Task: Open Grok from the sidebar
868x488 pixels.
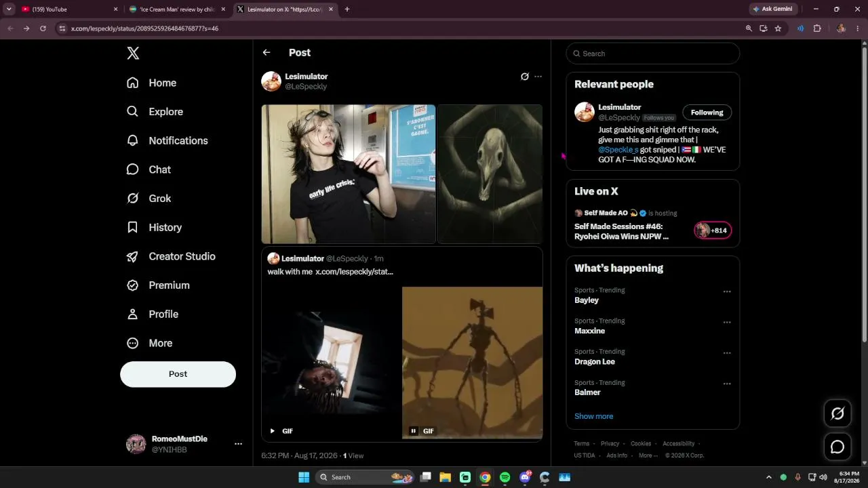Action: [x=149, y=199]
